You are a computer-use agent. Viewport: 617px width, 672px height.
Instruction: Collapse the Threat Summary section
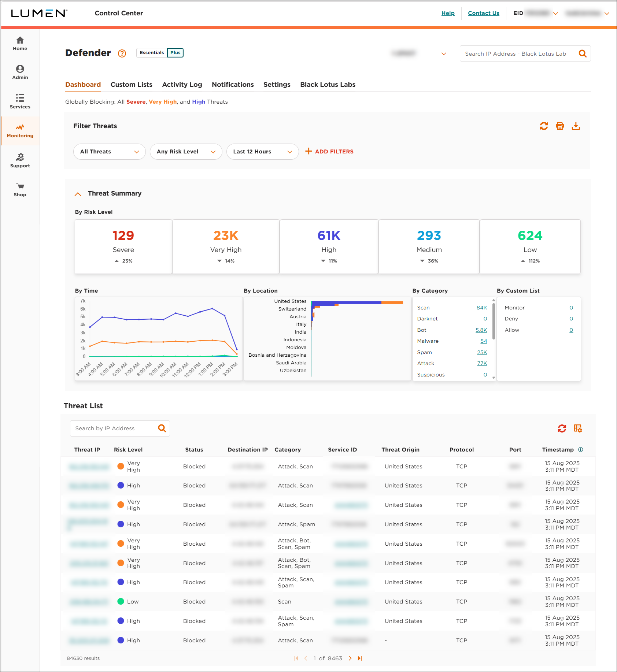pyautogui.click(x=78, y=194)
